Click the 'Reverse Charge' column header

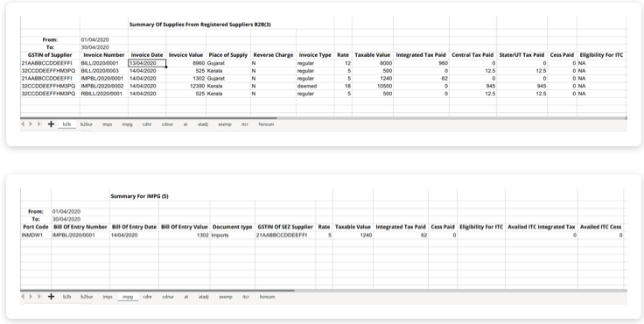[273, 54]
